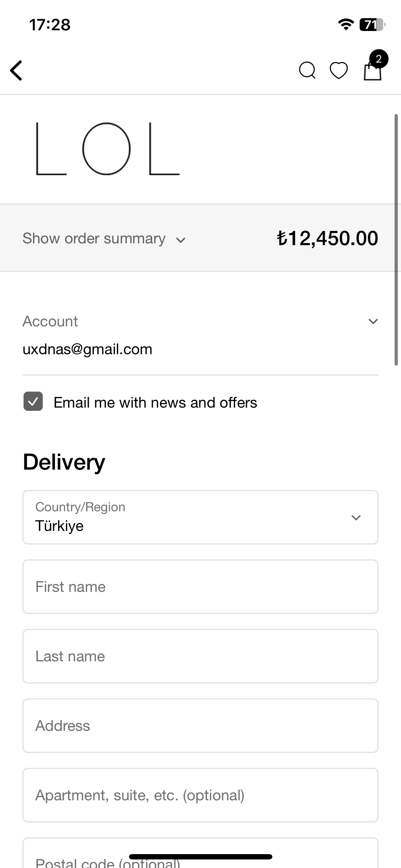Tap the back arrow icon
401x868 pixels.
(x=16, y=70)
